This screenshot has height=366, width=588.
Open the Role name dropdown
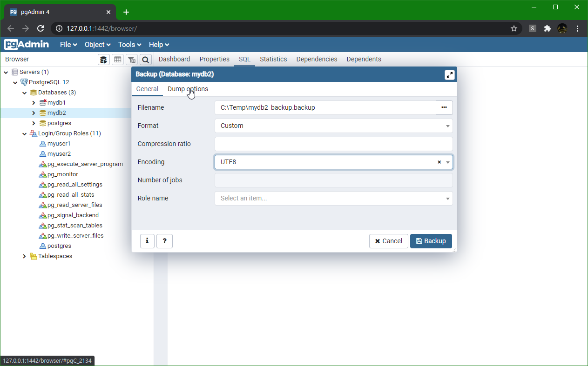pyautogui.click(x=333, y=198)
